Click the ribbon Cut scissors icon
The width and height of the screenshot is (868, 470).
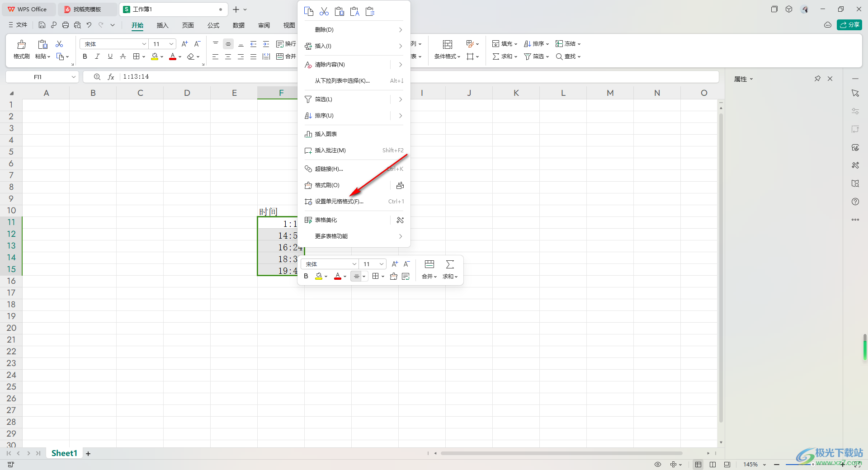click(59, 44)
